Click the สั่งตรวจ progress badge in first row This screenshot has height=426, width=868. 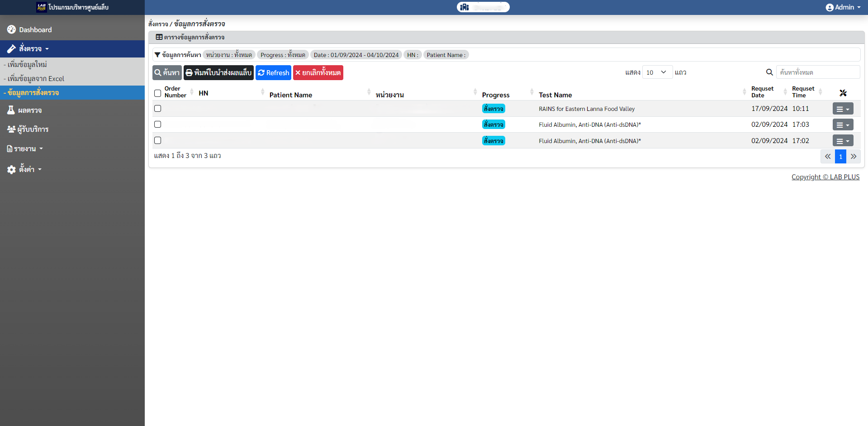(x=493, y=109)
